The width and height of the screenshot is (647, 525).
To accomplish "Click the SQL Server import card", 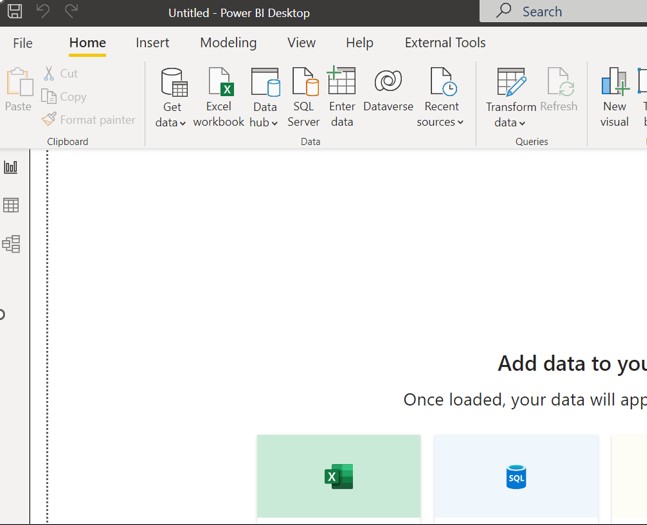I will 516,477.
